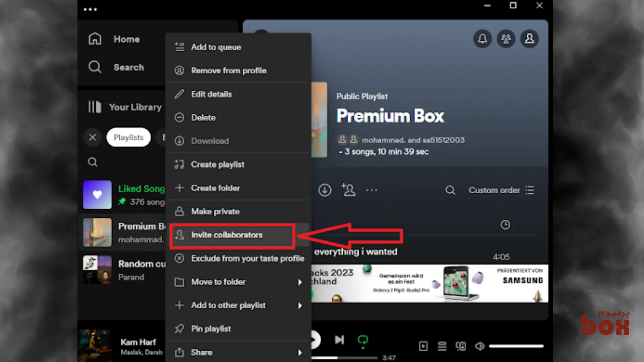Search in the playlist with magnifier icon
The height and width of the screenshot is (362, 644).
(x=450, y=190)
